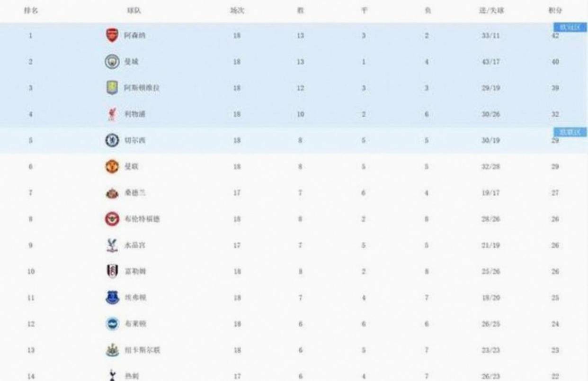Select the 布伦特福德 team name
The image size is (588, 381).
point(142,219)
